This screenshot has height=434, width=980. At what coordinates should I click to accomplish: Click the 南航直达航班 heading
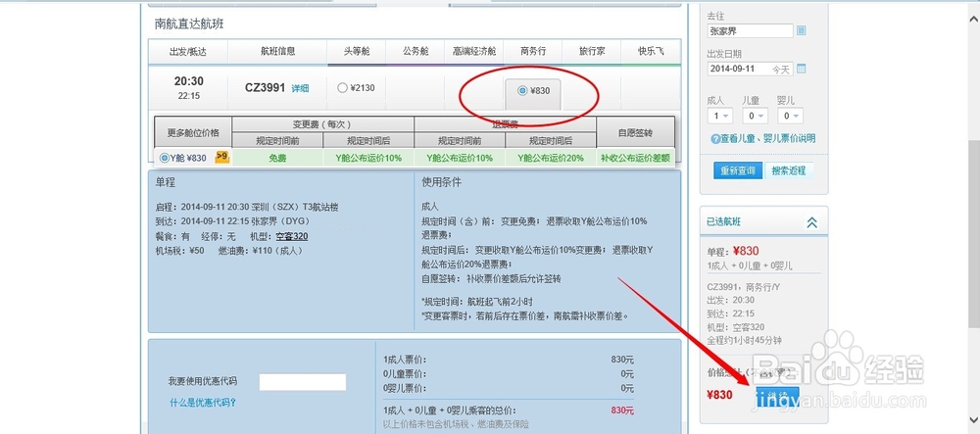point(189,24)
